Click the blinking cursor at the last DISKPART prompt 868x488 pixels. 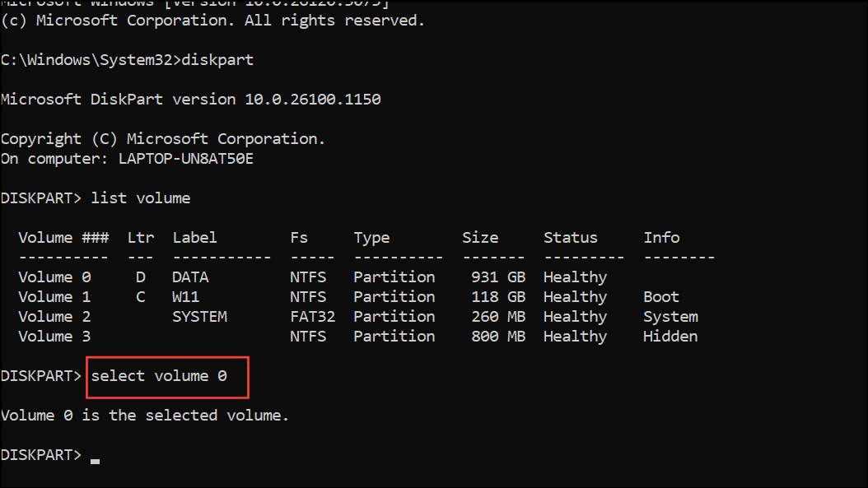(96, 461)
